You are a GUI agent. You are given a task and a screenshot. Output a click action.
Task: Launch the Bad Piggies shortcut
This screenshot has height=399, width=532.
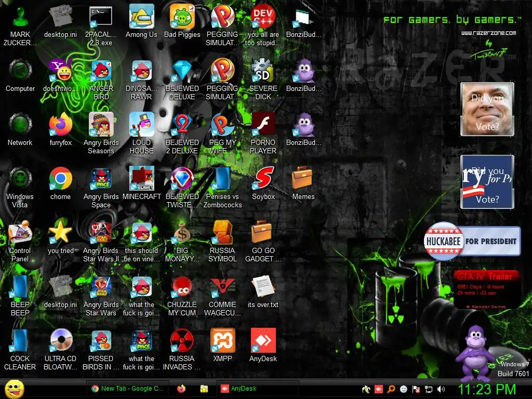(182, 21)
